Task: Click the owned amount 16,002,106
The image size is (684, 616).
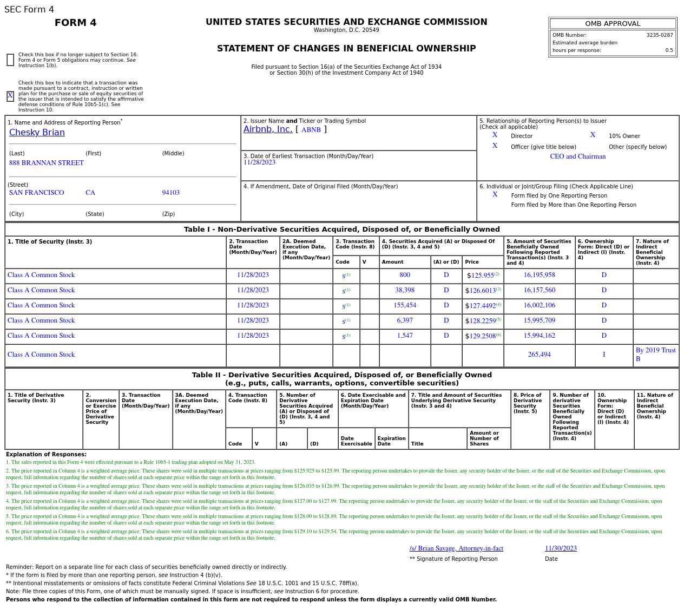Action: click(540, 305)
